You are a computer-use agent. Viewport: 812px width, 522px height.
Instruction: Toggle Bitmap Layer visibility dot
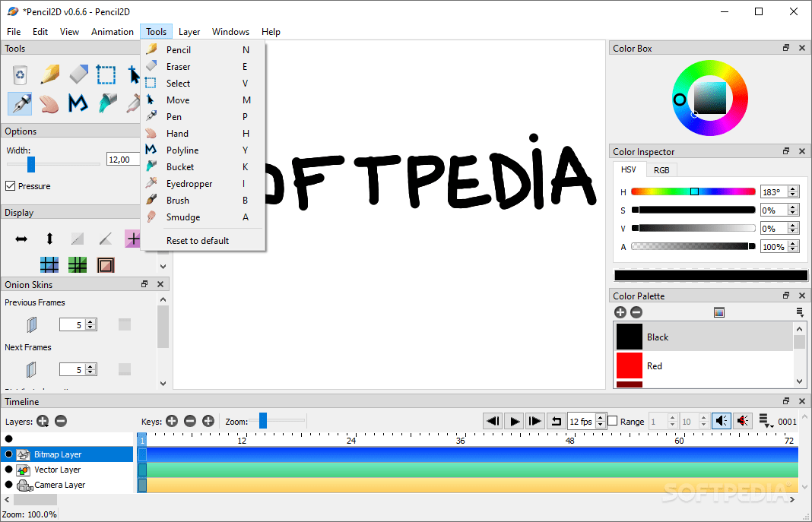[x=9, y=454]
